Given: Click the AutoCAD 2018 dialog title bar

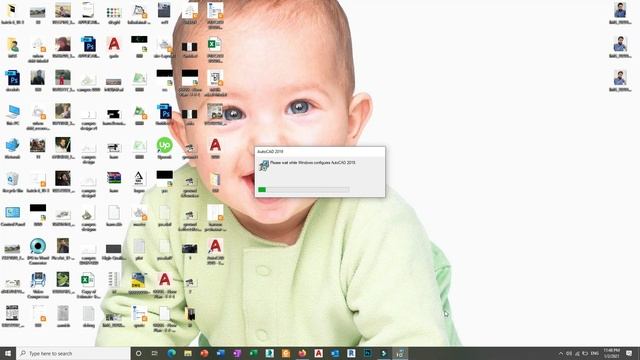Looking at the screenshot, I should 320,151.
